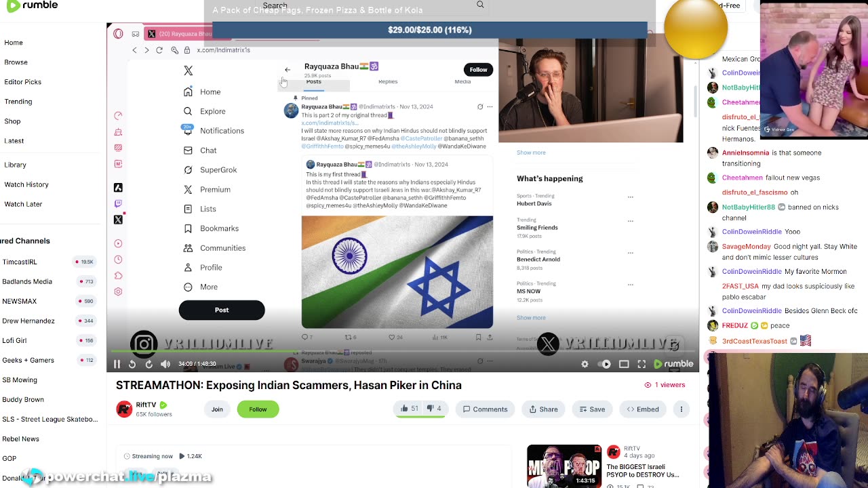Screen dimensions: 868x488
Task: Click username 3rdCoastTexasToast in chat
Action: 755,341
